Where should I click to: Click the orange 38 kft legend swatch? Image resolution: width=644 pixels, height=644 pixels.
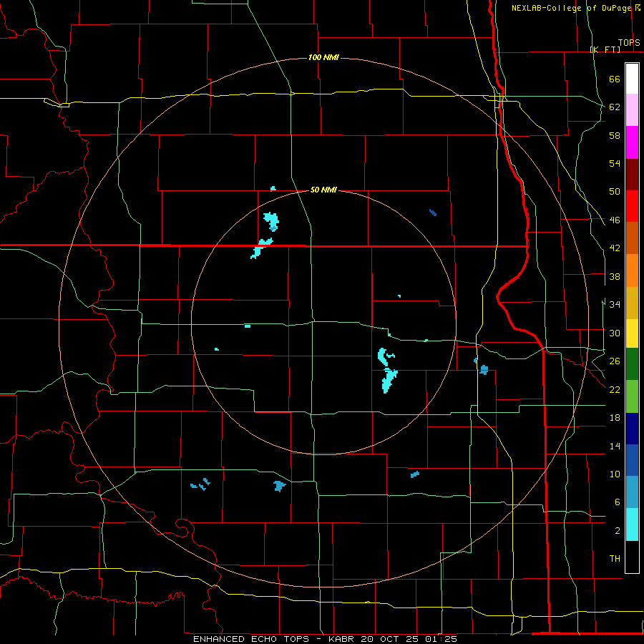[x=632, y=270]
